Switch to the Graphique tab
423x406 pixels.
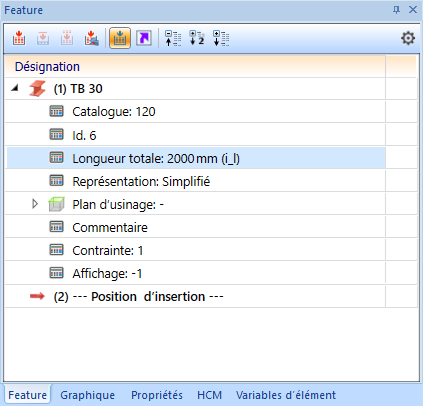click(x=87, y=395)
